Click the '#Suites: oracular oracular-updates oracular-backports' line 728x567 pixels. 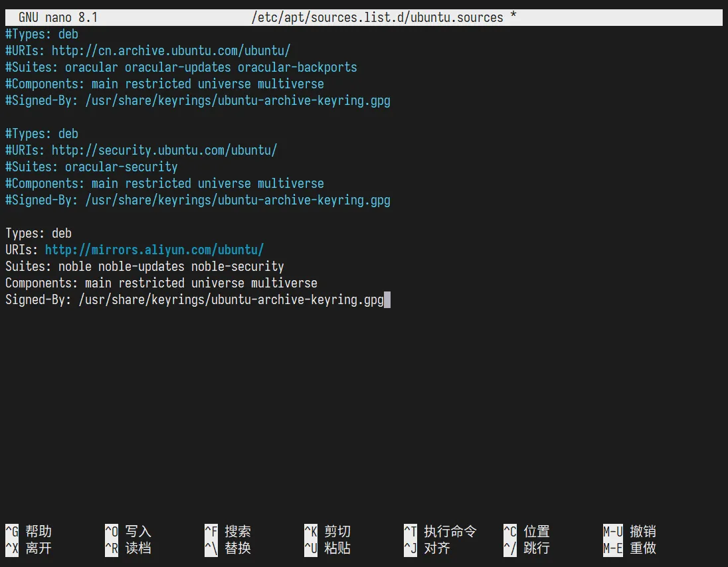tap(181, 67)
